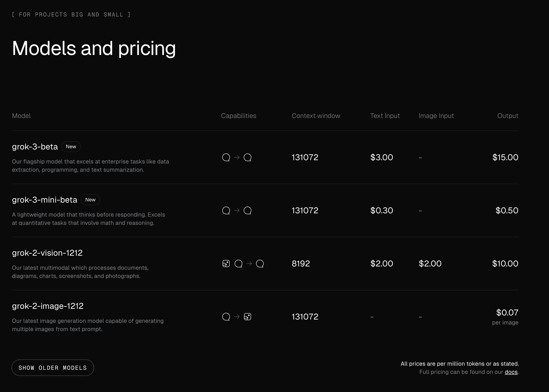Select the grok-2-vision-1212 model name
The height and width of the screenshot is (392, 549).
(x=47, y=253)
